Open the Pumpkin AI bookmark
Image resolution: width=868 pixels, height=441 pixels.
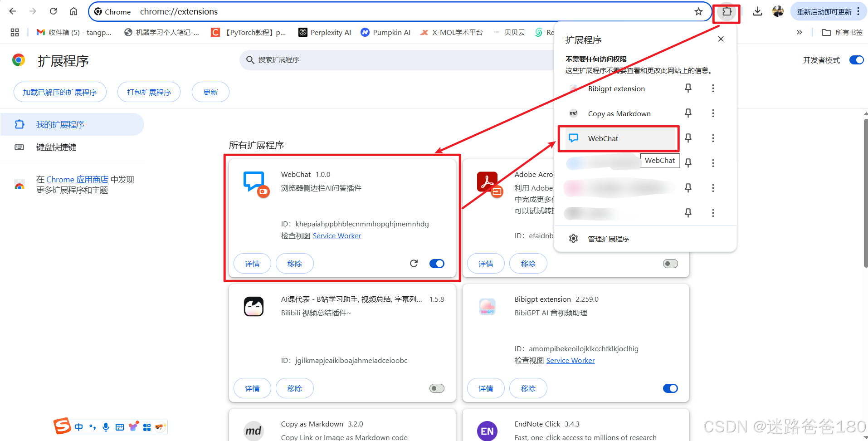[385, 32]
